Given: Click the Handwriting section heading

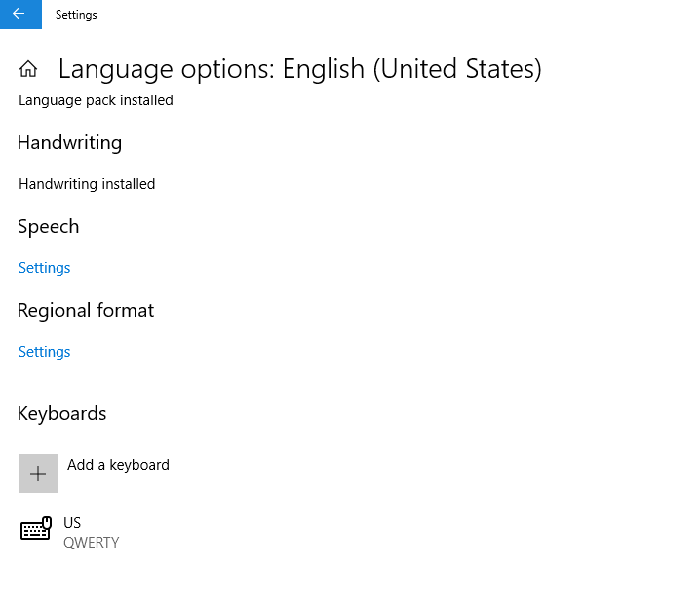Looking at the screenshot, I should pyautogui.click(x=69, y=143).
